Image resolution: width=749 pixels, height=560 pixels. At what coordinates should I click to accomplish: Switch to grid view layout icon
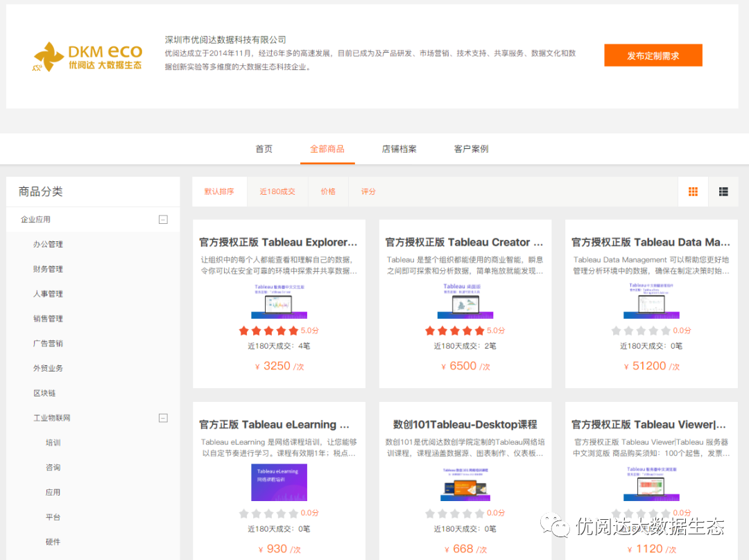click(x=693, y=192)
